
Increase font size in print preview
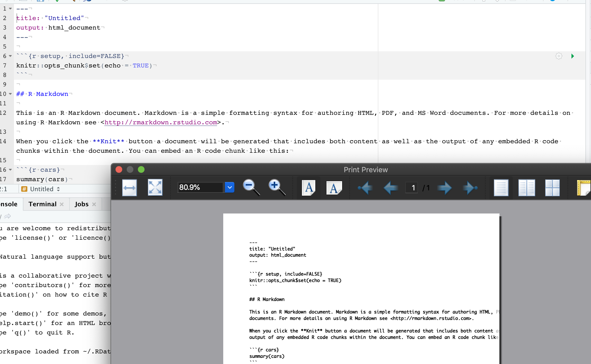(308, 188)
